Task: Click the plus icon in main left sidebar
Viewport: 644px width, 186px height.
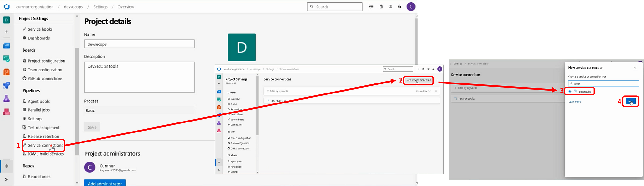Action: [6, 32]
